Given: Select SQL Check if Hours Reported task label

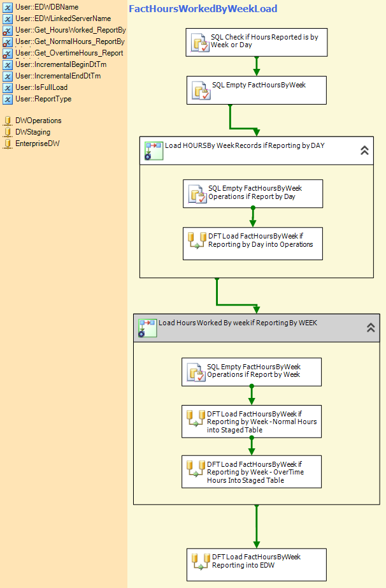Looking at the screenshot, I should tap(264, 41).
